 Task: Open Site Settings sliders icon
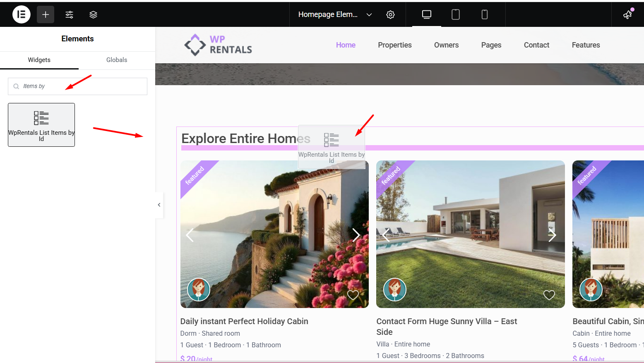pos(69,14)
